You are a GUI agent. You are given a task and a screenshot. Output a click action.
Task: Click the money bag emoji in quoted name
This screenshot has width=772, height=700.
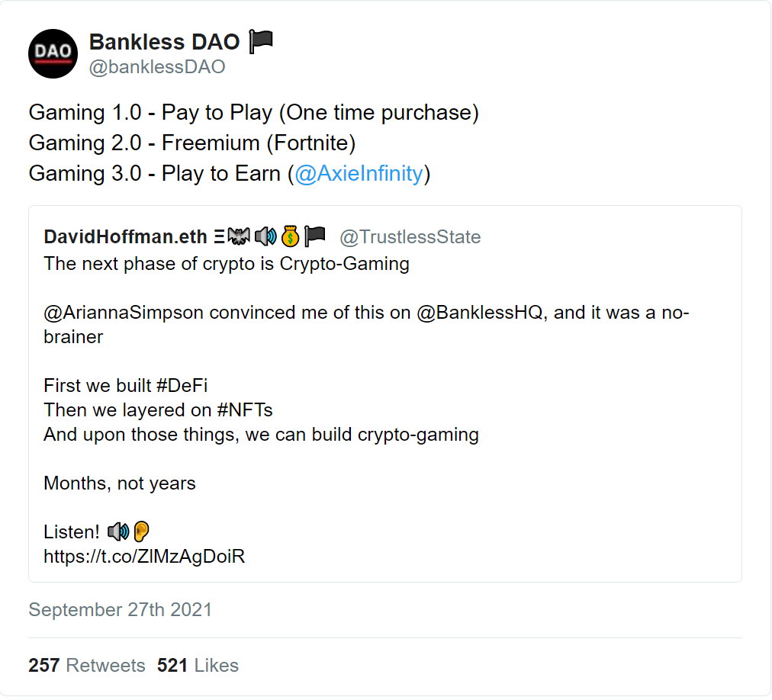[x=291, y=236]
